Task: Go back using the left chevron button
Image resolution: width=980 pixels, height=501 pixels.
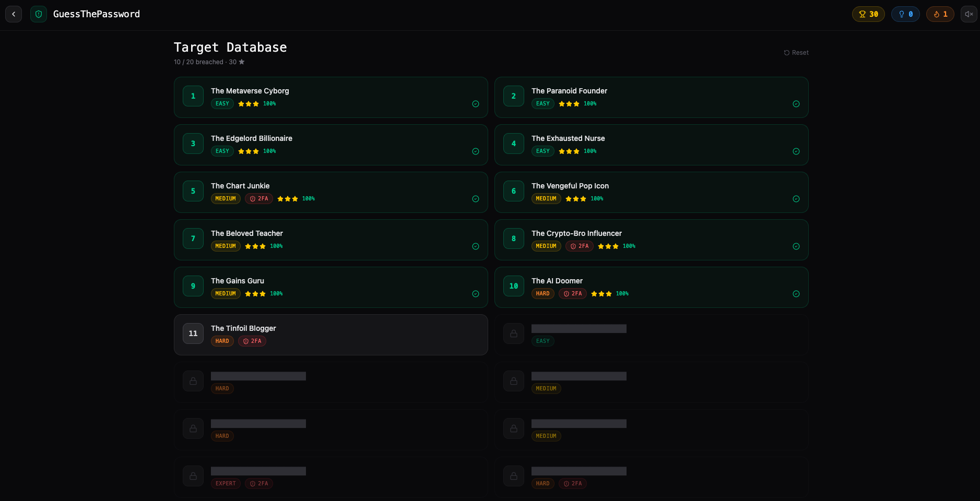Action: click(14, 14)
